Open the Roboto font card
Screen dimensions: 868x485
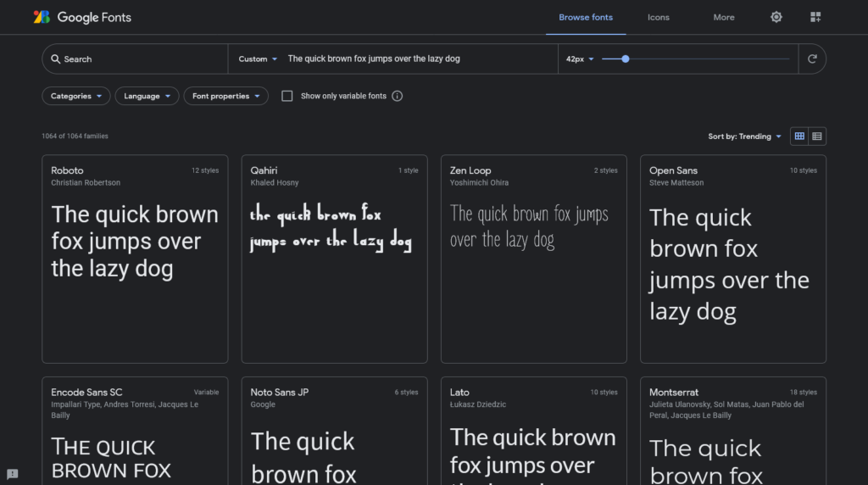[x=135, y=259]
